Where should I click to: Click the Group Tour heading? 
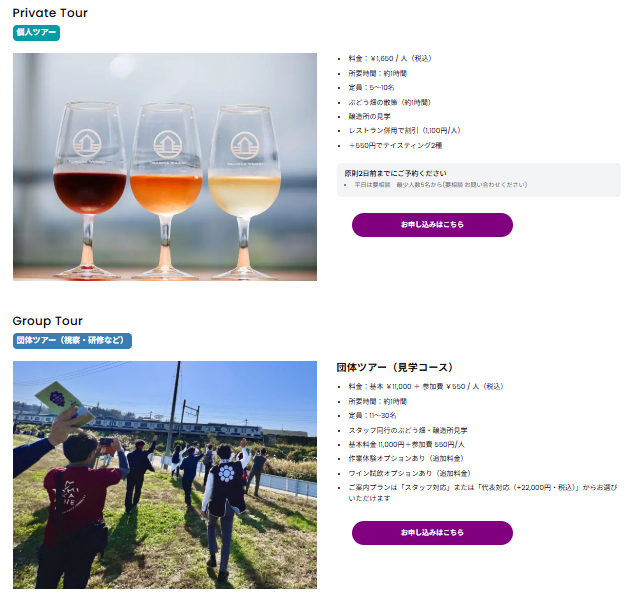point(47,321)
